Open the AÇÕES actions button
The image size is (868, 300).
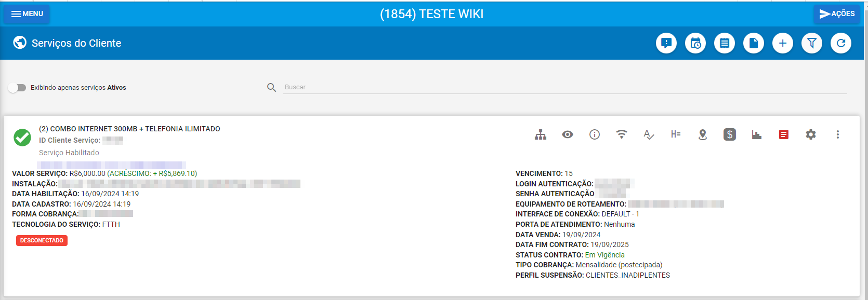tap(837, 14)
